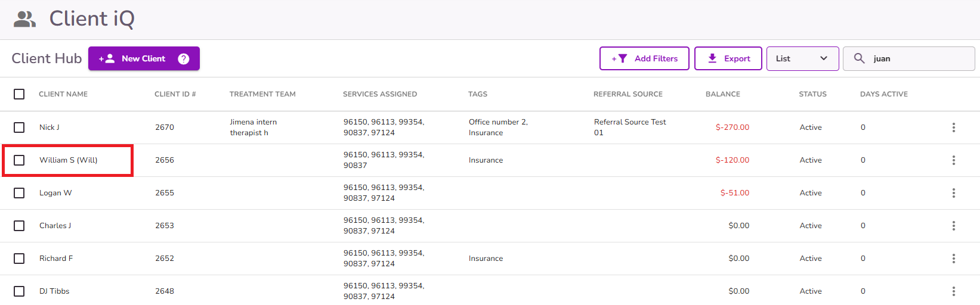The image size is (980, 305).
Task: Open client Charles J
Action: click(x=55, y=226)
